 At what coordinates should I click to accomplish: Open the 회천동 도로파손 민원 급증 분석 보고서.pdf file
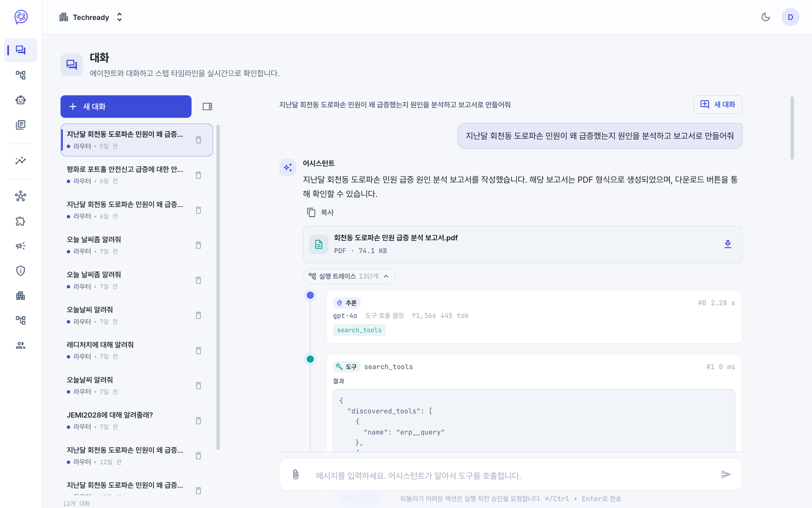tap(522, 244)
